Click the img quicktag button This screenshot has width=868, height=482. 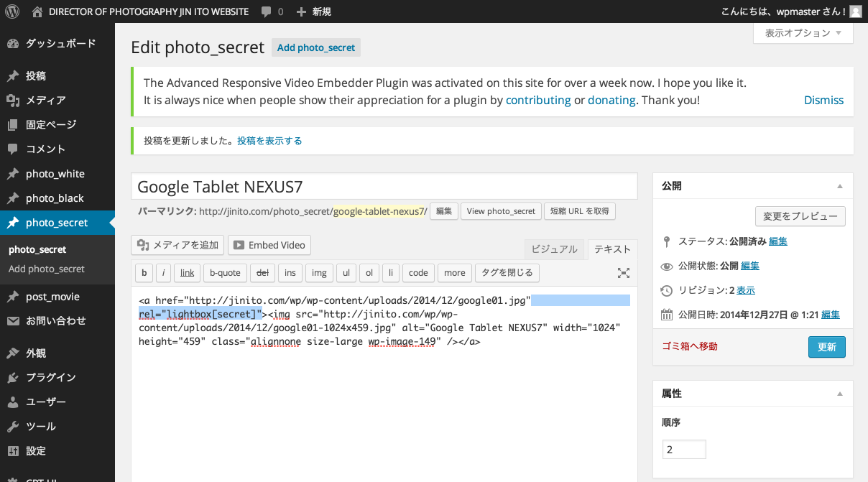[x=319, y=272]
